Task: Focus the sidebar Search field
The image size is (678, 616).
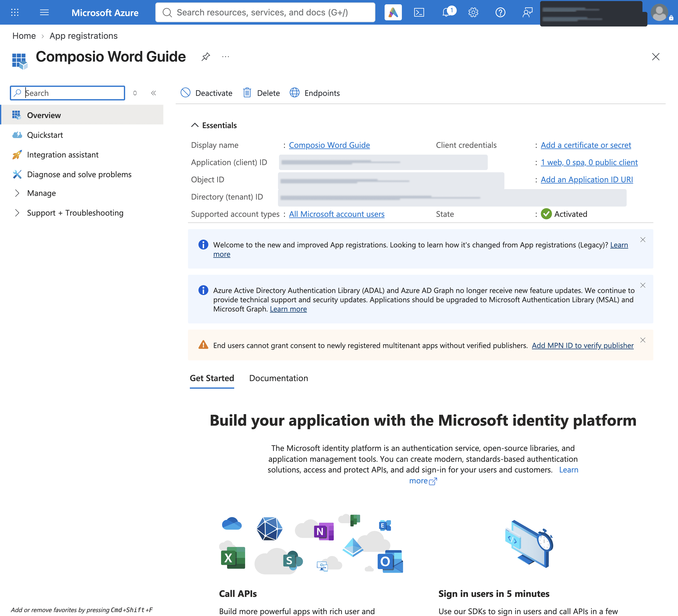Action: (x=68, y=93)
